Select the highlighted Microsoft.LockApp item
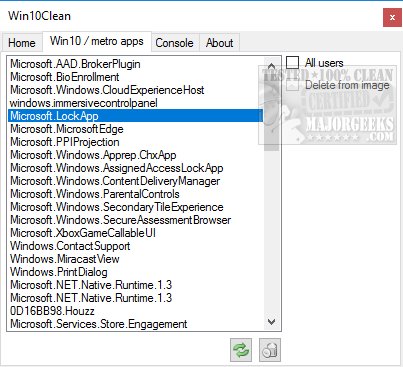The height and width of the screenshot is (367, 403). point(135,116)
